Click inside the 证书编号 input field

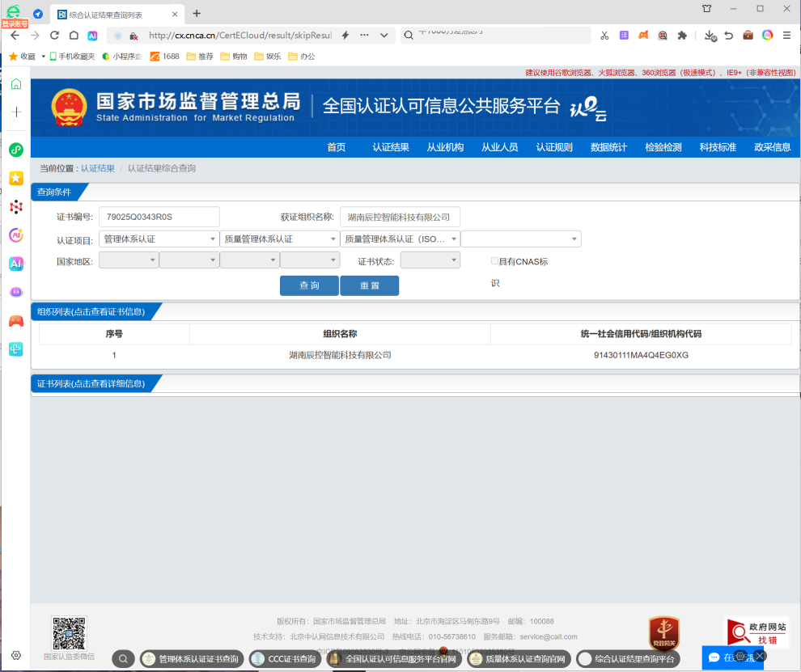(x=159, y=217)
